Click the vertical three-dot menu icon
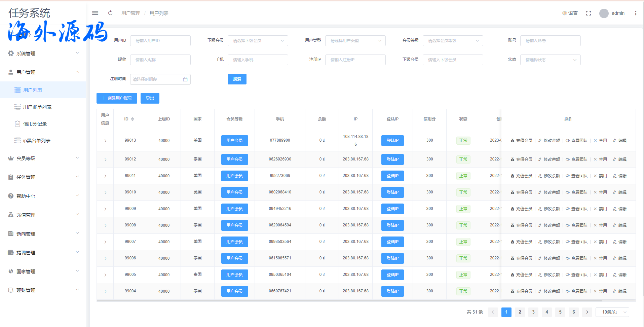 [x=636, y=13]
